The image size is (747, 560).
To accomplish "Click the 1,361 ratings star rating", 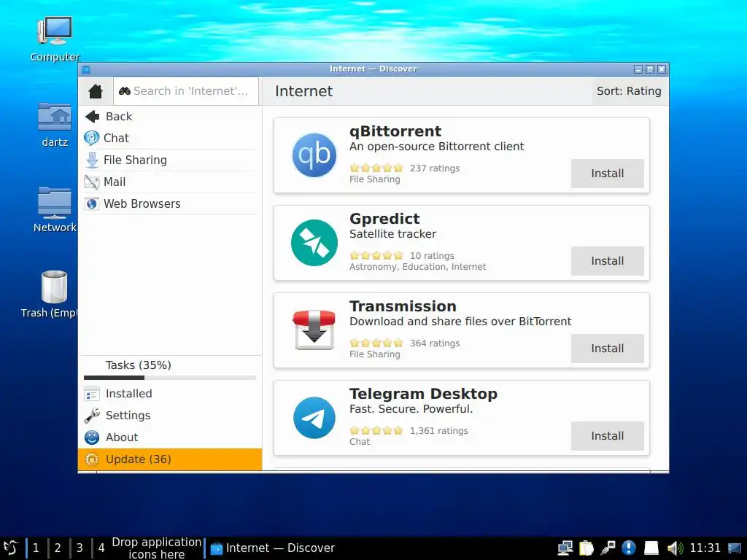I will click(376, 431).
